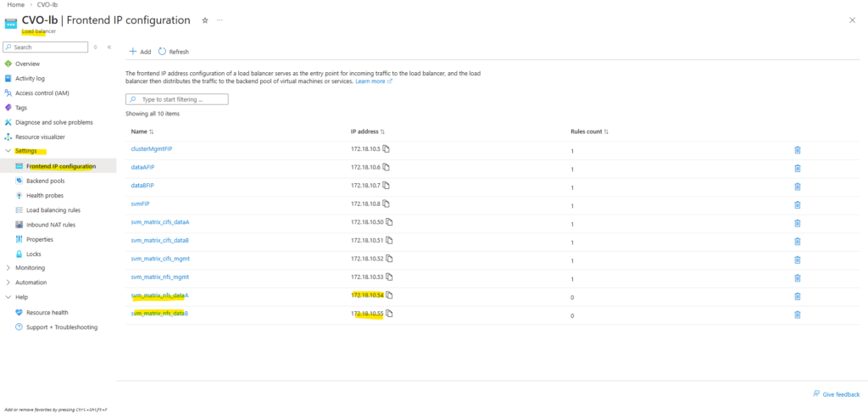Delete the svmFIP frontend IP
Image resolution: width=868 pixels, height=413 pixels.
(x=797, y=205)
